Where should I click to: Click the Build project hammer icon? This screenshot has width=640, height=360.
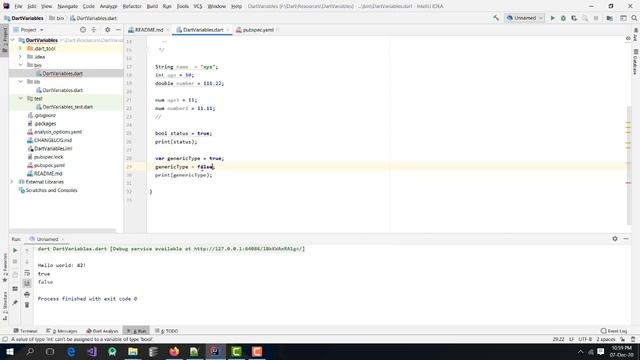click(x=496, y=18)
